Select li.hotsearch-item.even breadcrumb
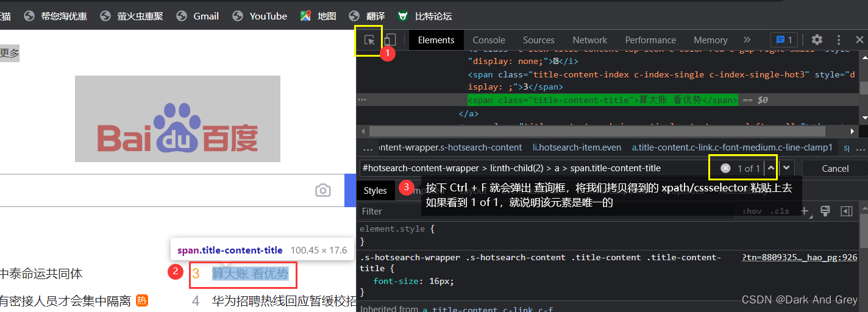 pyautogui.click(x=577, y=147)
